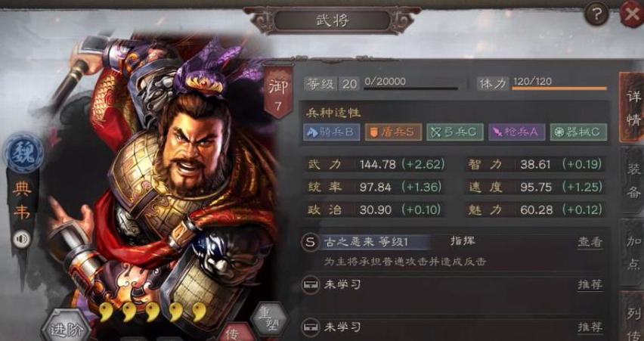Click the 御 7 red banner badge

[x=278, y=91]
